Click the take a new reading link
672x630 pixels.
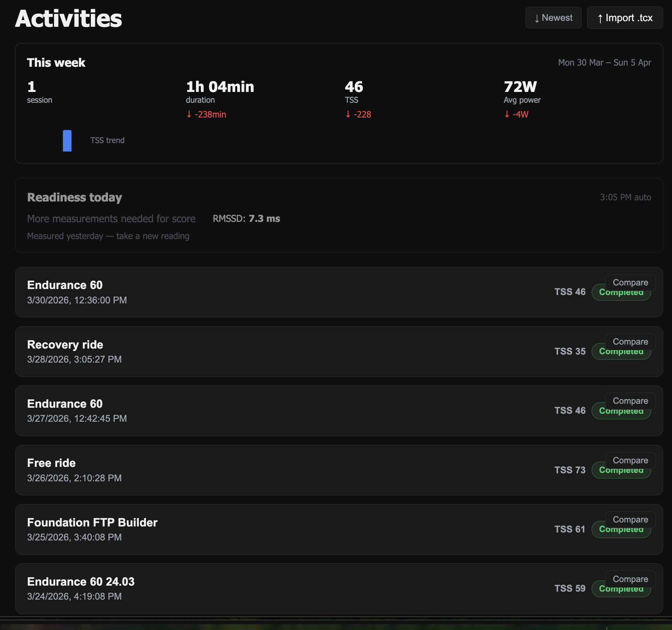click(153, 236)
